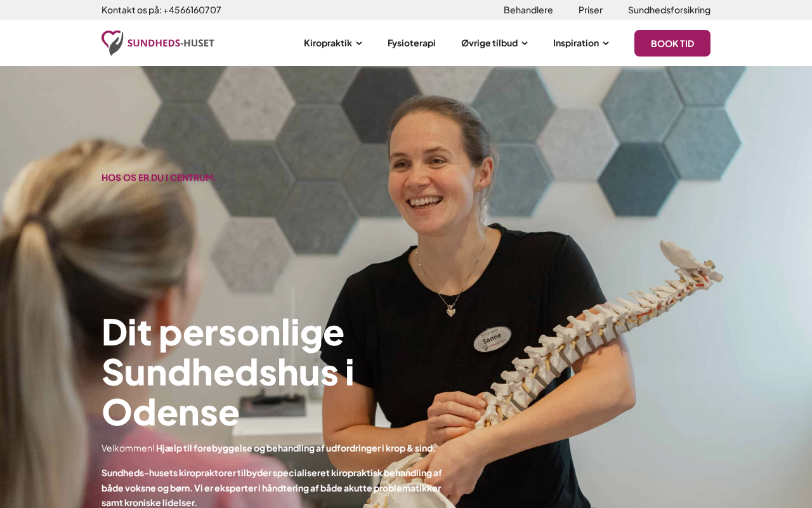Open the Priser link
This screenshot has height=508, width=812.
click(591, 10)
